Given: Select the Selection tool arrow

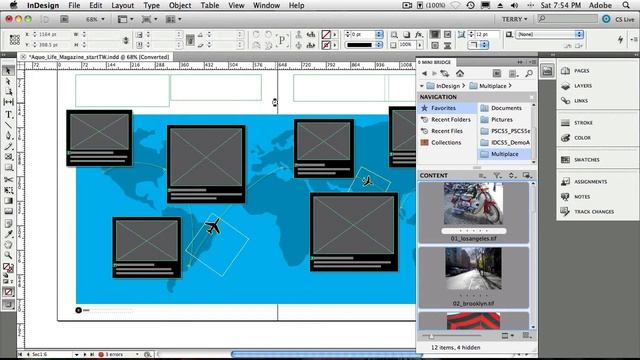Looking at the screenshot, I should [x=8, y=71].
